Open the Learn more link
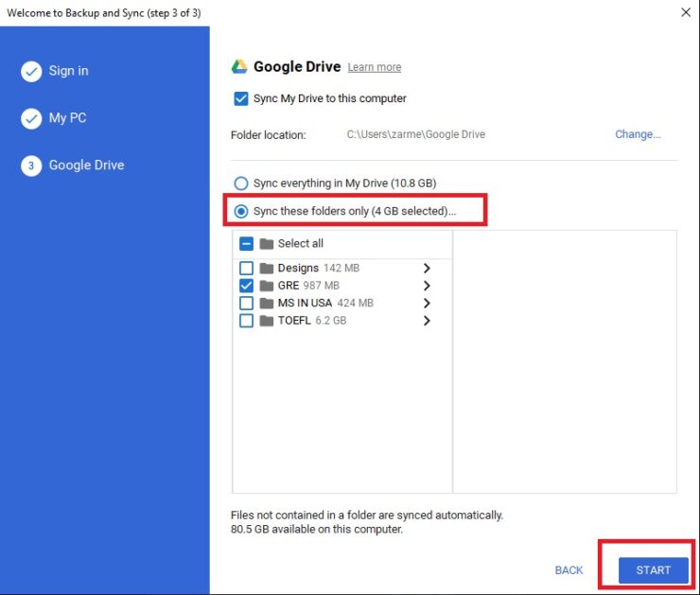700x595 pixels. tap(375, 67)
